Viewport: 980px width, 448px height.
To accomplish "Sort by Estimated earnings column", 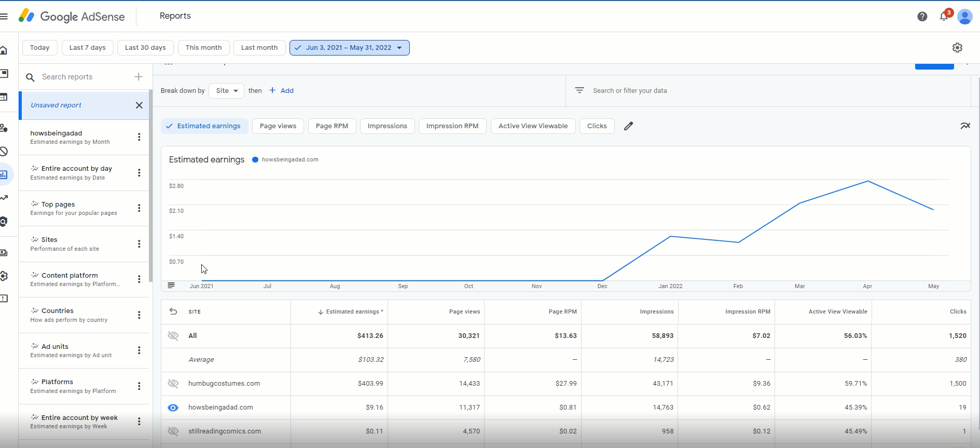I will click(x=350, y=312).
